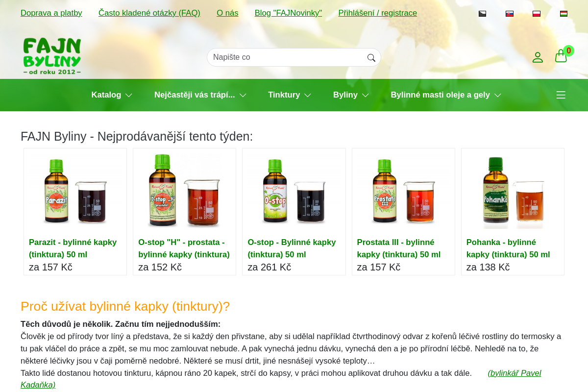588x392 pixels.
Task: Open 'Pohanka - bylinné kapky' product link
Action: click(x=508, y=248)
